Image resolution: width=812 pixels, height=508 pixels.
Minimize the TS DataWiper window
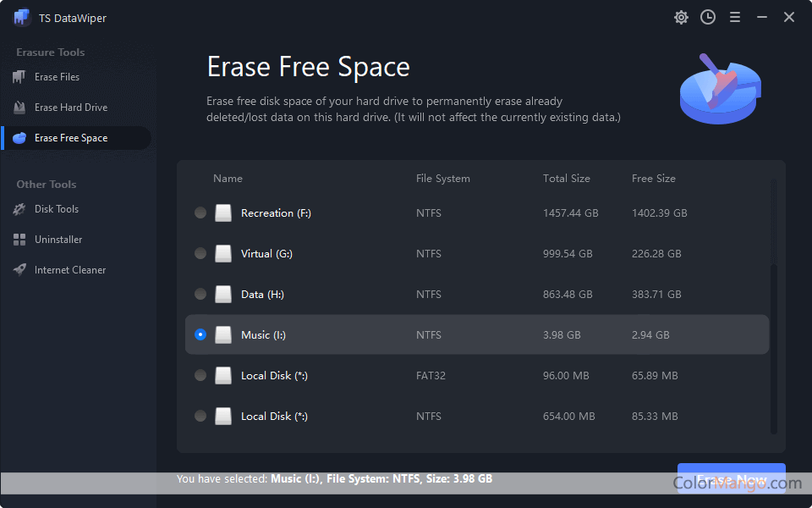point(762,17)
